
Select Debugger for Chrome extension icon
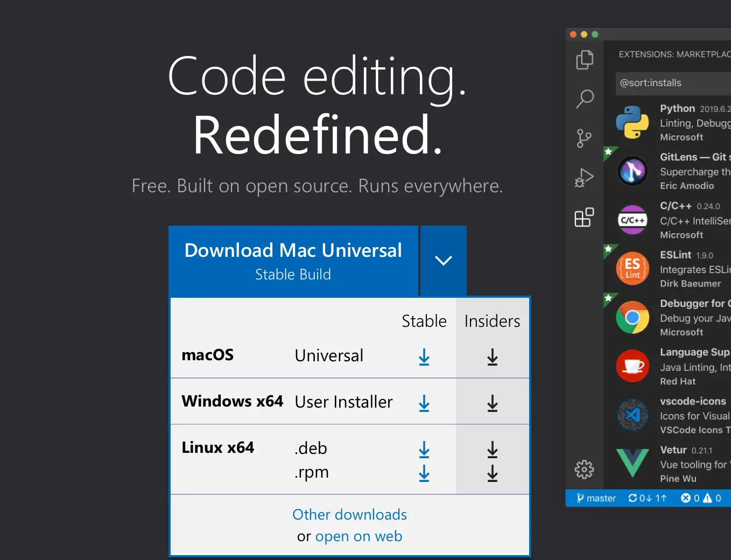pyautogui.click(x=632, y=317)
